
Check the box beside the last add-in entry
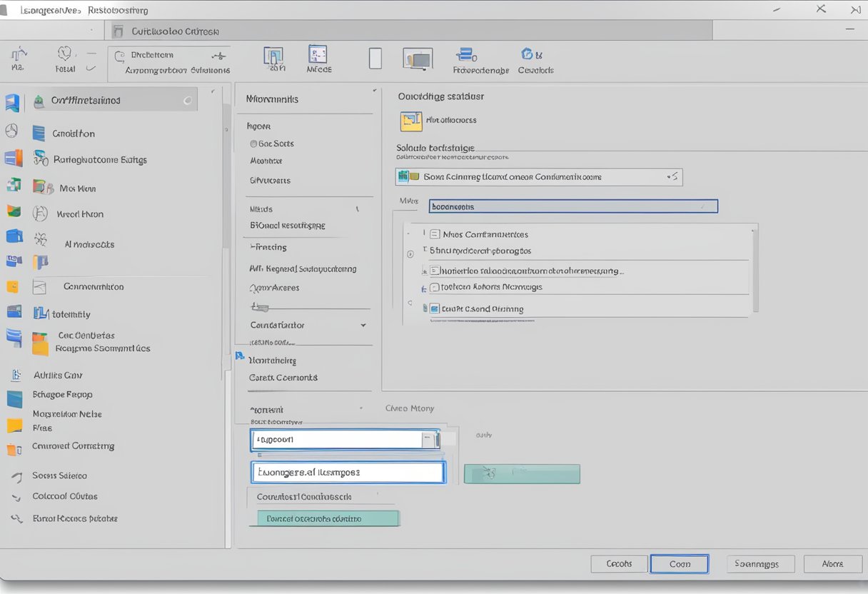pos(435,308)
